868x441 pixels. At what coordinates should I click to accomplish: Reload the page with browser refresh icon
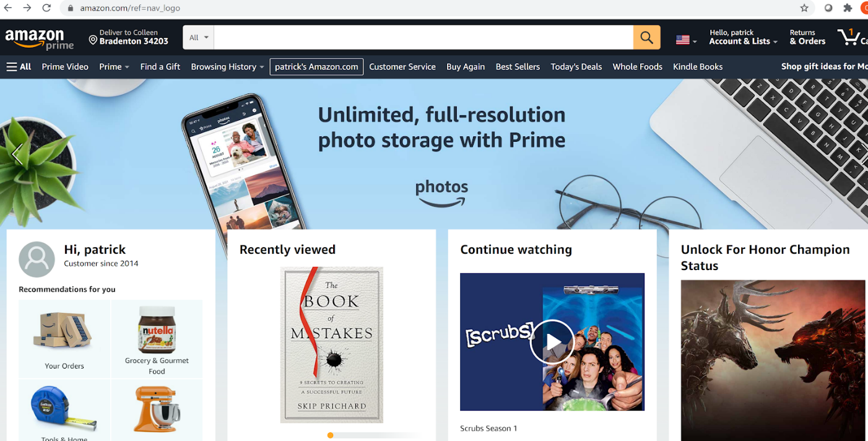(46, 8)
